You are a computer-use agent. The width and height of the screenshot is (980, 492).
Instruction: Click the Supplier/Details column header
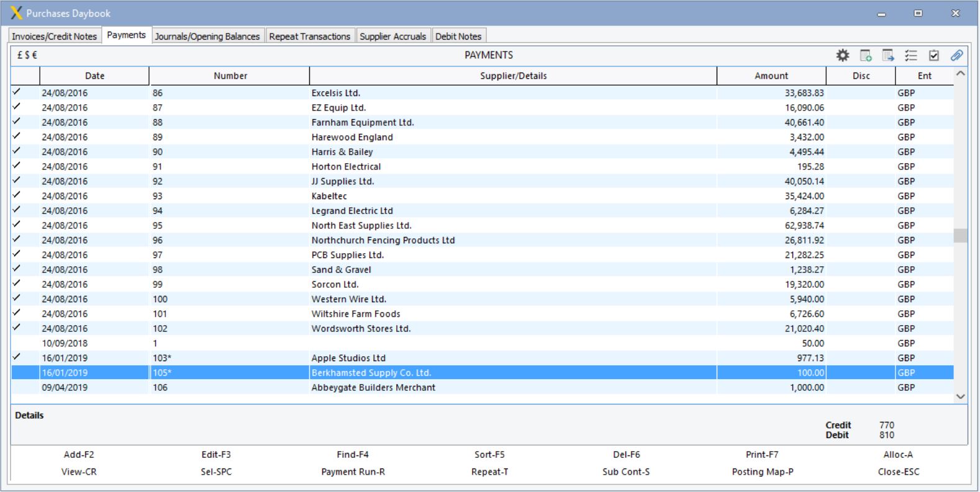tap(513, 76)
